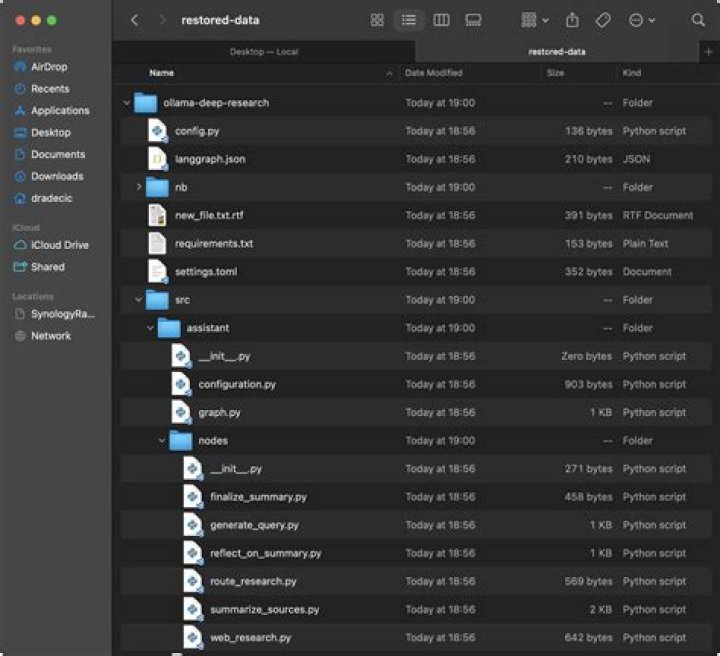Open Finder search magnifier
This screenshot has width=720, height=656.
click(x=698, y=20)
